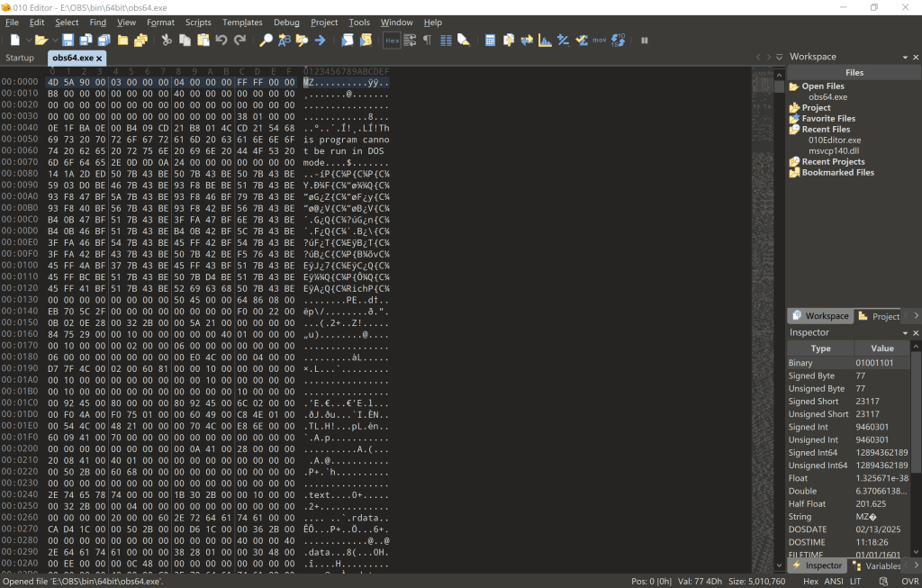Click the Save All toolbar icon

click(104, 40)
